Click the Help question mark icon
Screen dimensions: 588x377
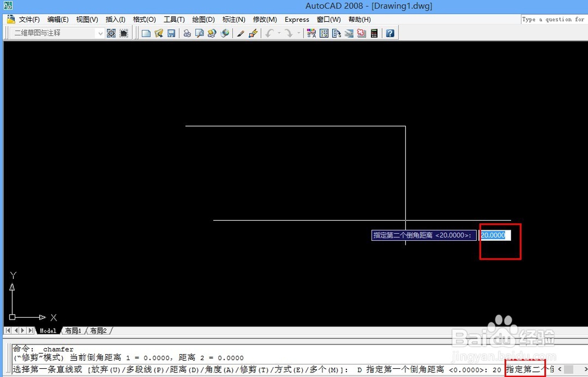[x=390, y=33]
